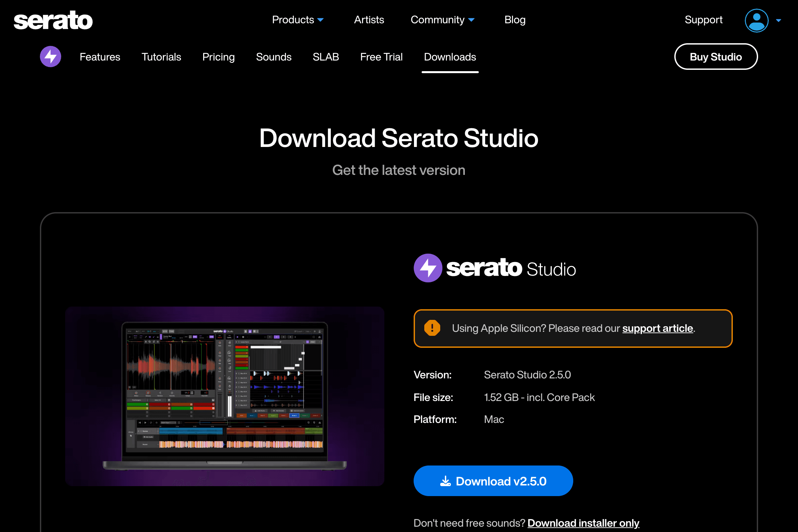Click the 'Platform:' label

tap(435, 419)
